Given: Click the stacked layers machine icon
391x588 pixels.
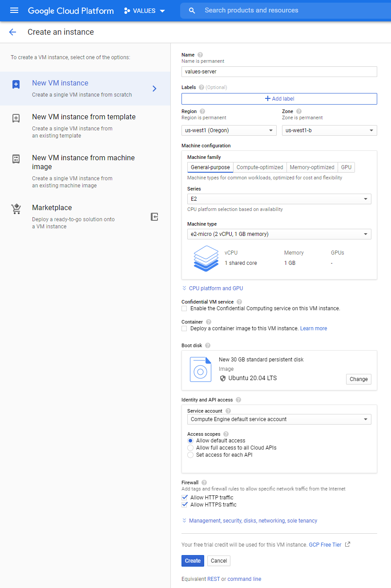Looking at the screenshot, I should pos(206,258).
